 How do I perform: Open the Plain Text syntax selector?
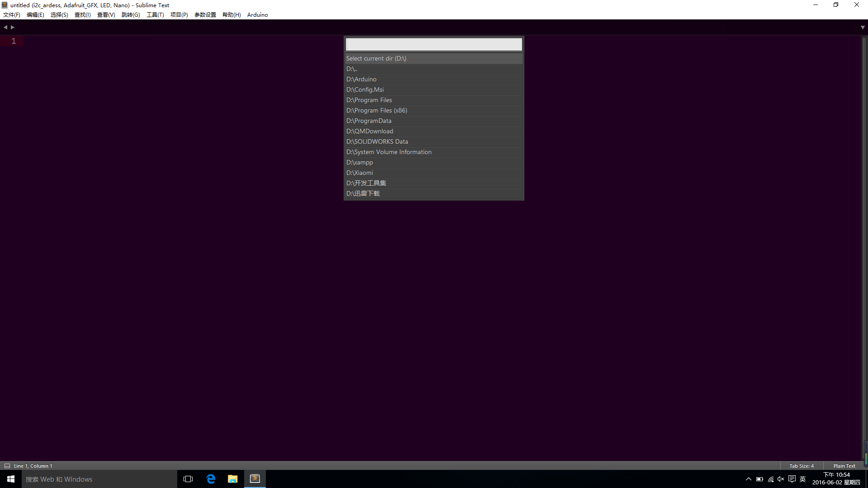[x=844, y=466]
